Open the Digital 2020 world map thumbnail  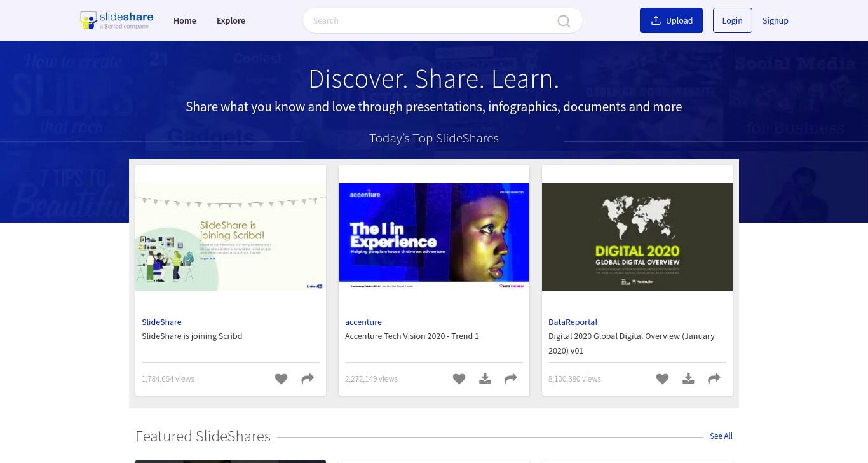(637, 237)
